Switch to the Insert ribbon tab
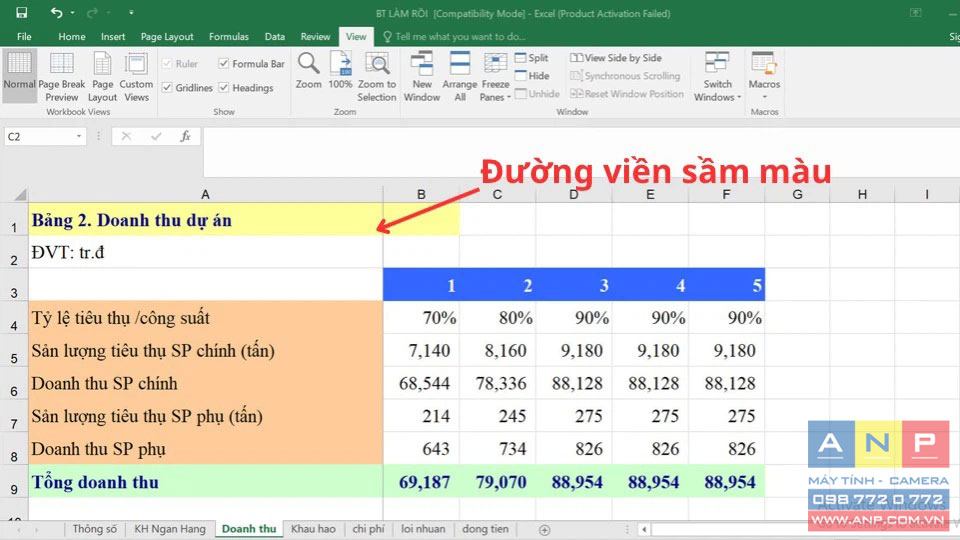 pyautogui.click(x=113, y=37)
